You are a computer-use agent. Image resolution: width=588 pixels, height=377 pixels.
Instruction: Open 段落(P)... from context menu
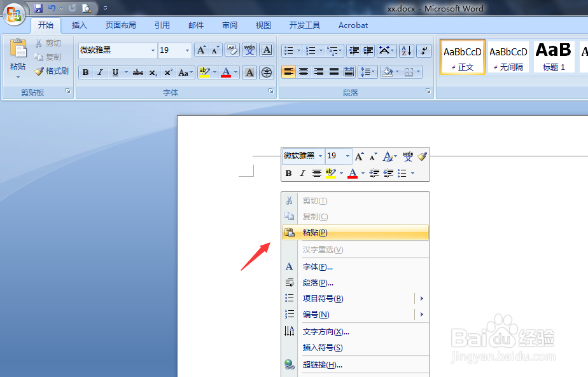pos(355,282)
